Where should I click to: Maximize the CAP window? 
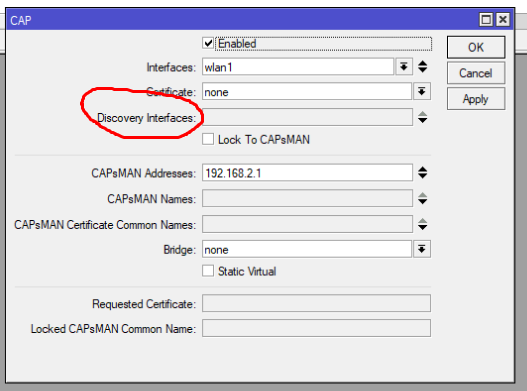pos(486,19)
